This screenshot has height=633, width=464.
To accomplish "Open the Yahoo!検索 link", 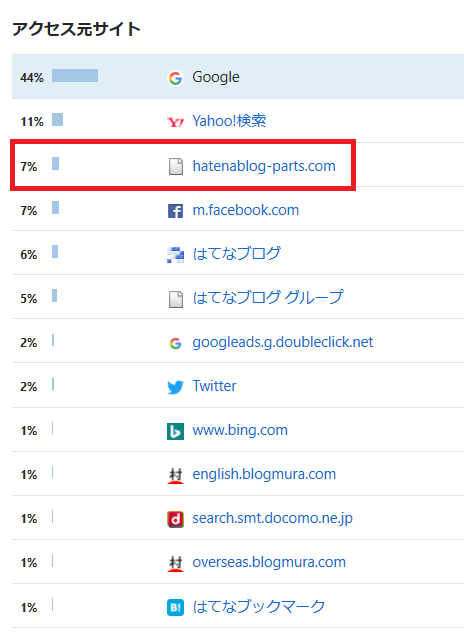I will click(229, 121).
